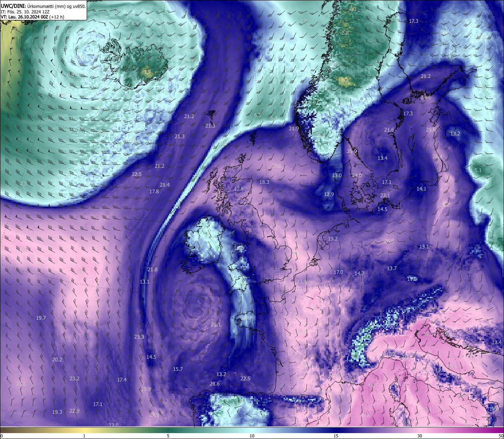
Task: Click the 19.7 value on the map
Action: point(41,318)
